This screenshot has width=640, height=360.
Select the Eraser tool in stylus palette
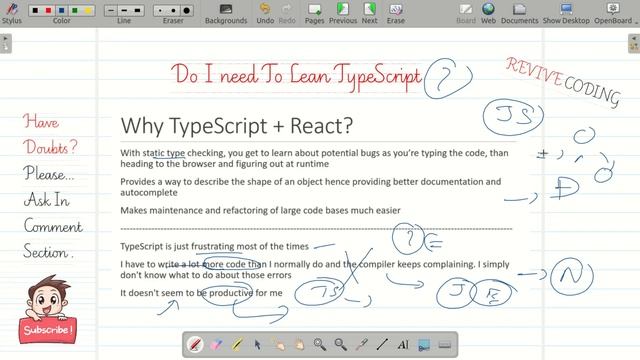point(216,344)
